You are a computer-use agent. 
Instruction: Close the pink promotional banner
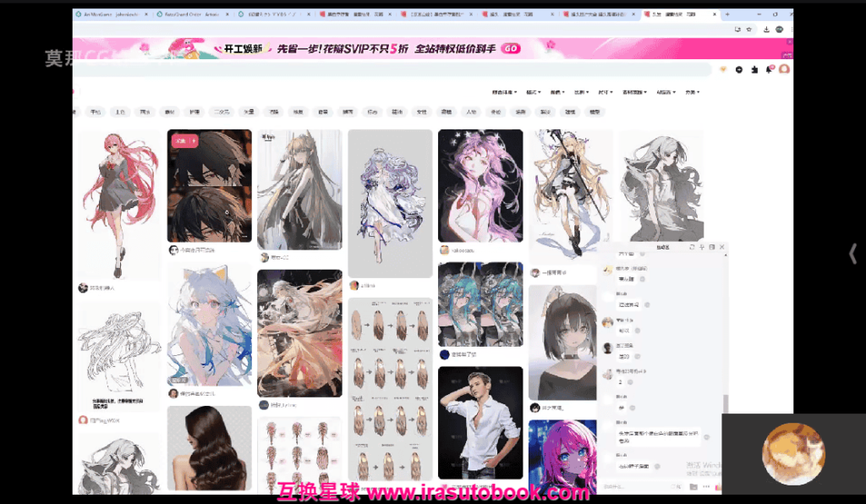tap(789, 42)
